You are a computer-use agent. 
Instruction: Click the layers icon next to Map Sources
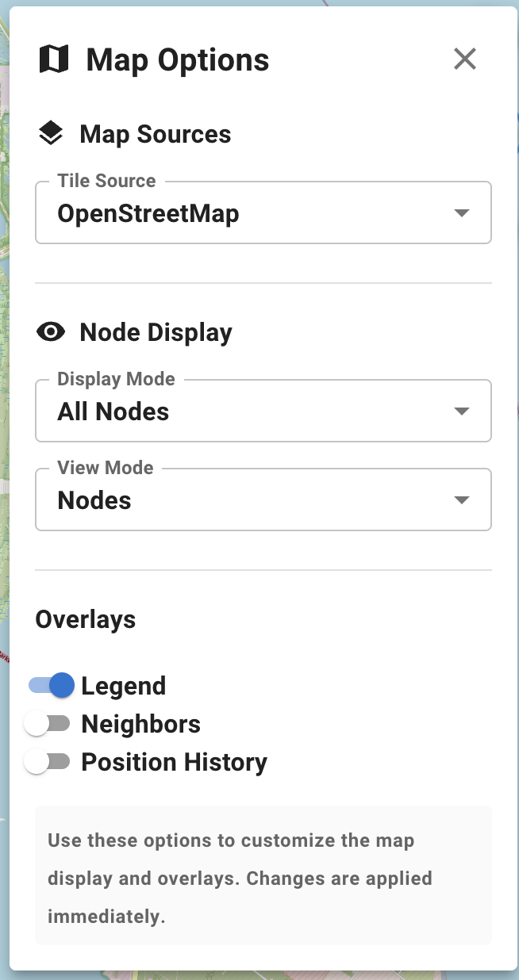click(x=51, y=133)
